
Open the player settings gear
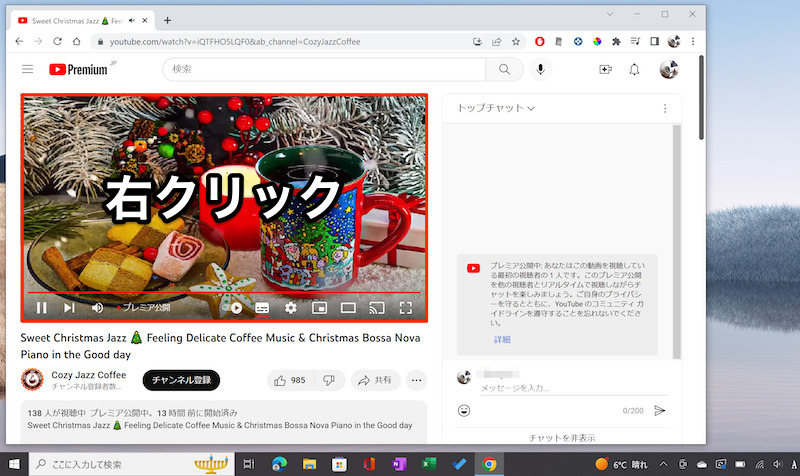pyautogui.click(x=291, y=308)
